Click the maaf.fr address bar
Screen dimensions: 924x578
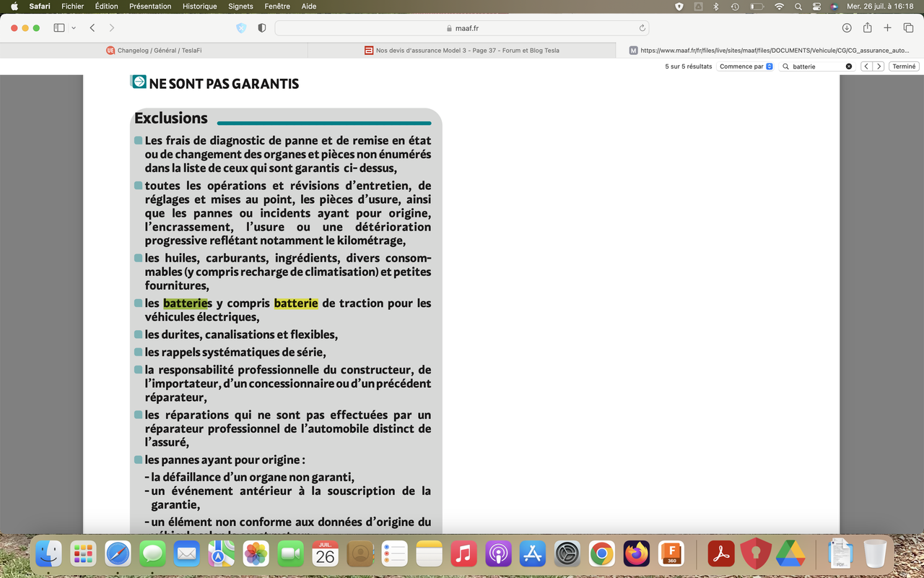pyautogui.click(x=462, y=28)
